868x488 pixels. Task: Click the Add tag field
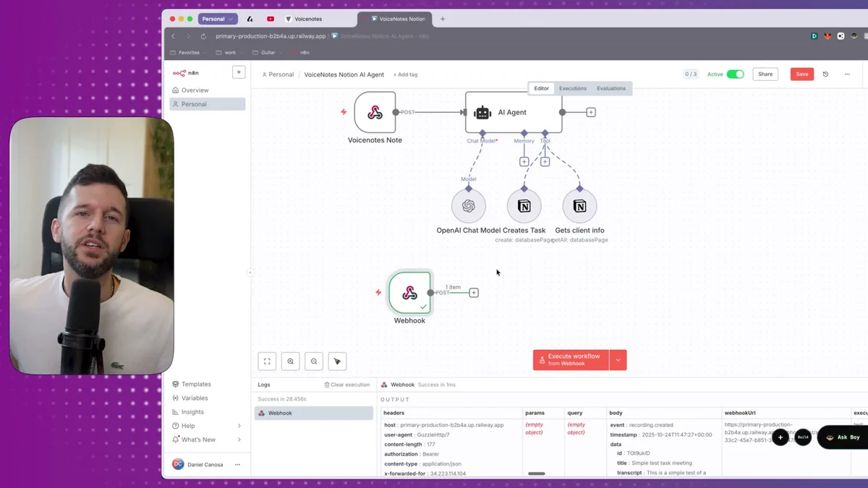tap(405, 74)
